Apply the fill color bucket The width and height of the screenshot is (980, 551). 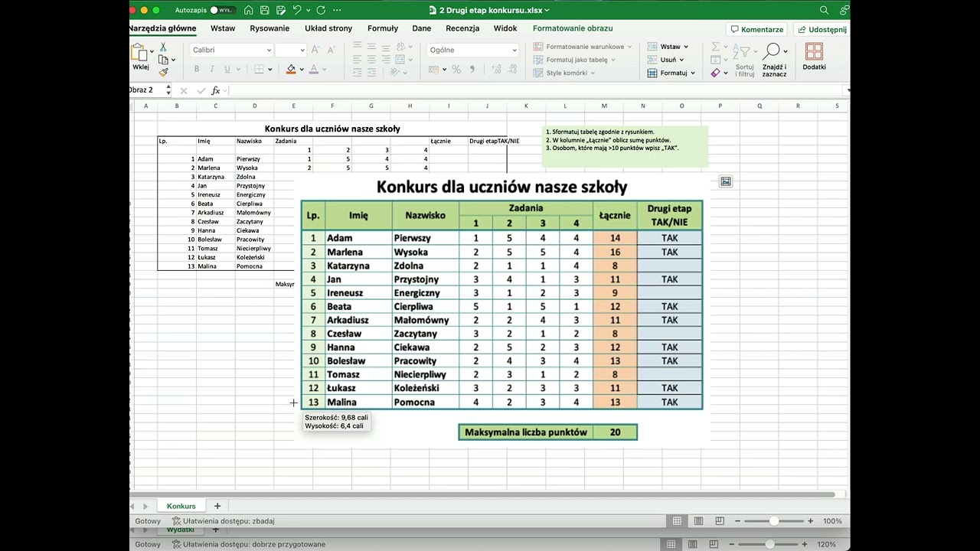[291, 69]
